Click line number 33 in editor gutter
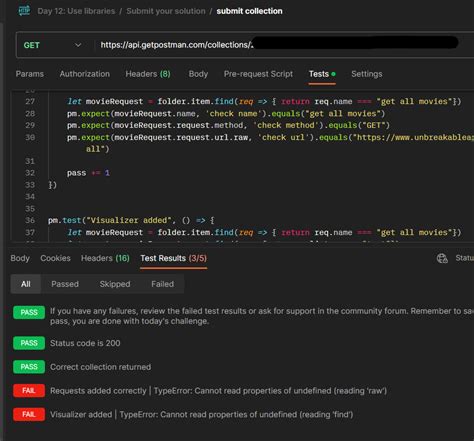 click(30, 185)
